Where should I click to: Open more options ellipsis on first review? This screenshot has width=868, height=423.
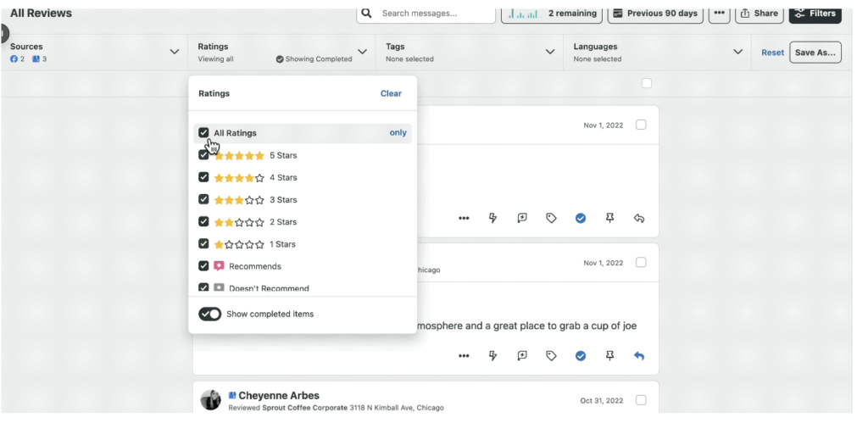464,218
